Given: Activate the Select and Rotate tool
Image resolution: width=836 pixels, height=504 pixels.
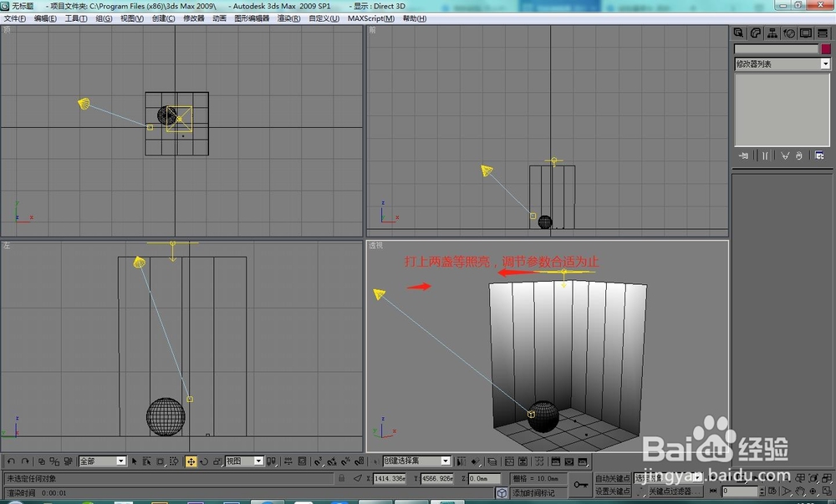Looking at the screenshot, I should coord(204,461).
